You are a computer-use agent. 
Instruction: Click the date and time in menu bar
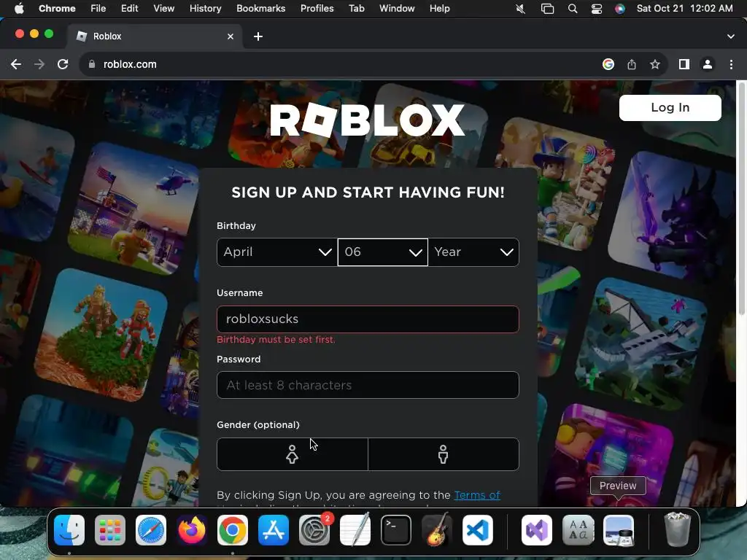[684, 9]
